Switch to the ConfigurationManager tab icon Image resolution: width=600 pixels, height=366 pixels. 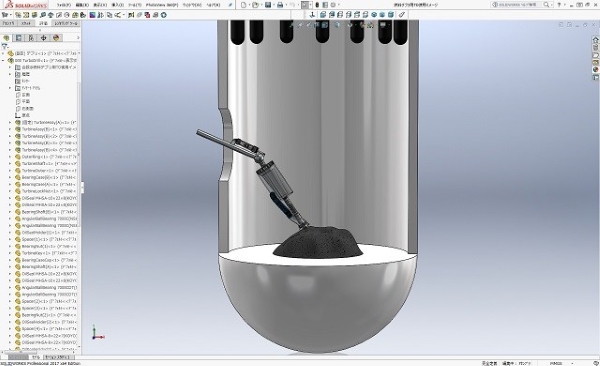click(x=31, y=38)
